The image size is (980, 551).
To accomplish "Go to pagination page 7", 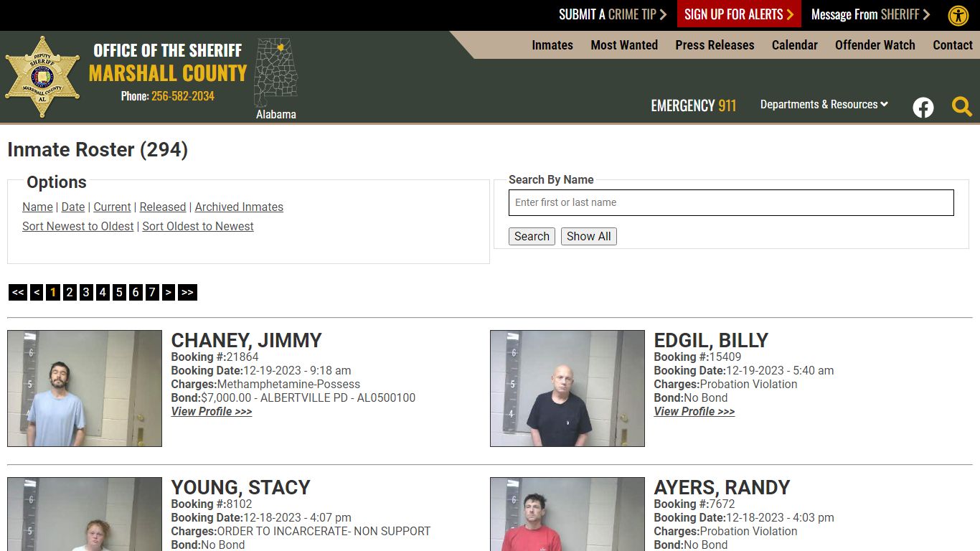I will click(x=152, y=292).
